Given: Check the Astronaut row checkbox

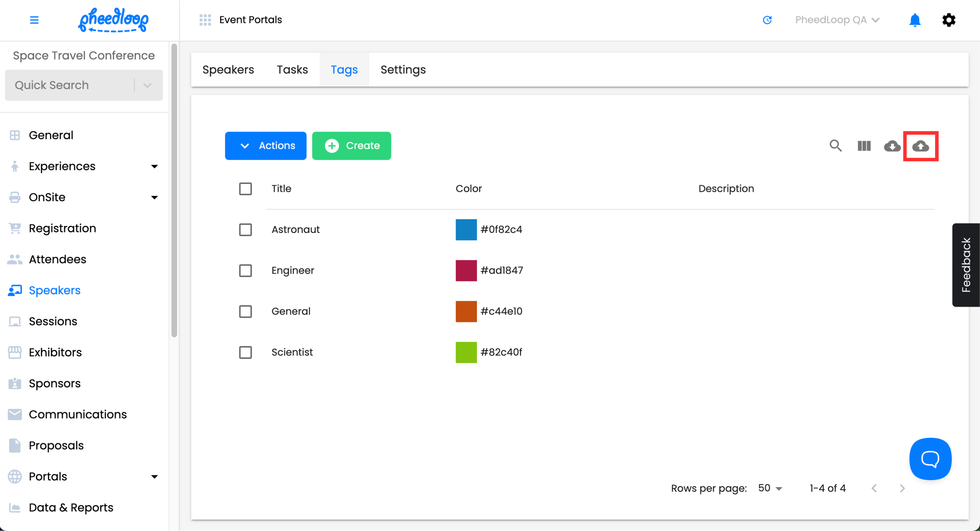Looking at the screenshot, I should [x=245, y=230].
